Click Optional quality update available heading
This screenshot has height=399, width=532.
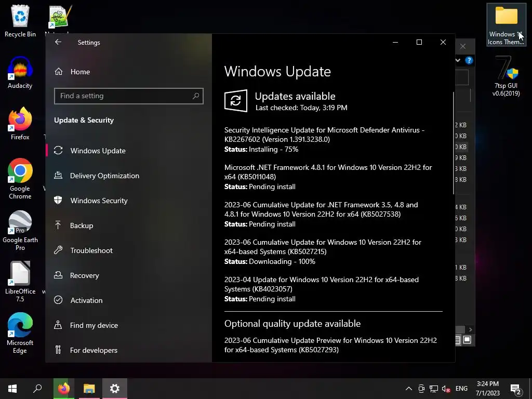tap(292, 324)
